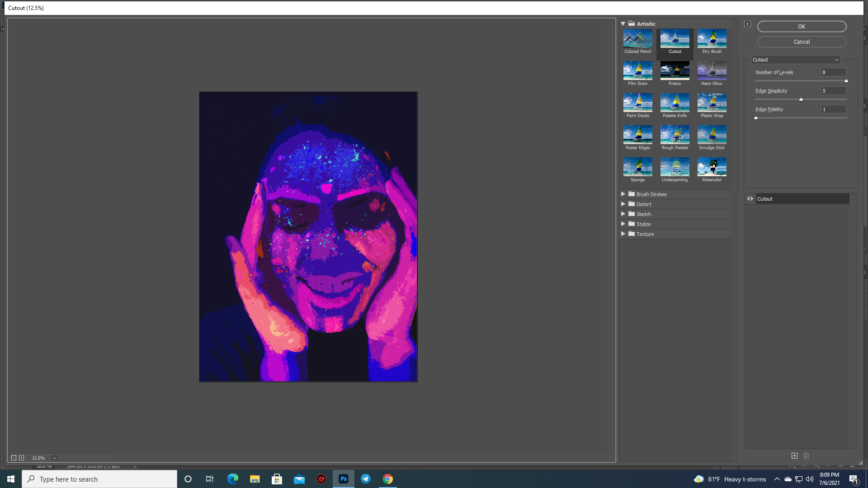Apply the Poster Edges filter

tap(637, 135)
